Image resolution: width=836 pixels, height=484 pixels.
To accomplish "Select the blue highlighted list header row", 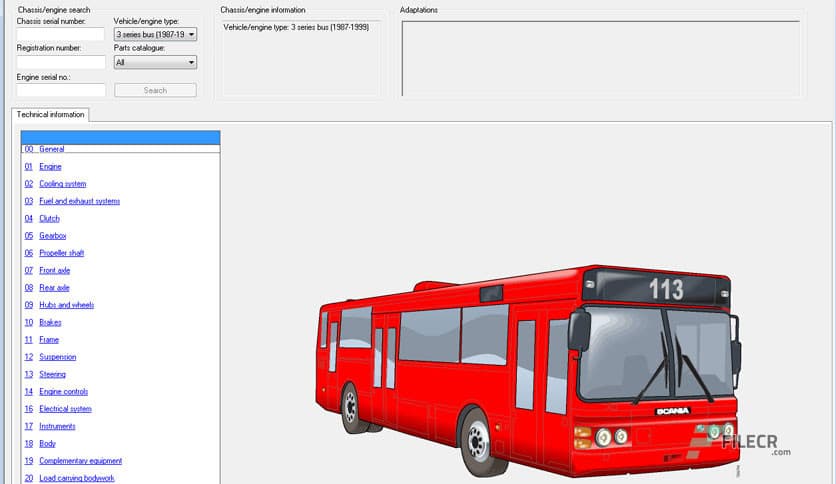I will coord(120,138).
